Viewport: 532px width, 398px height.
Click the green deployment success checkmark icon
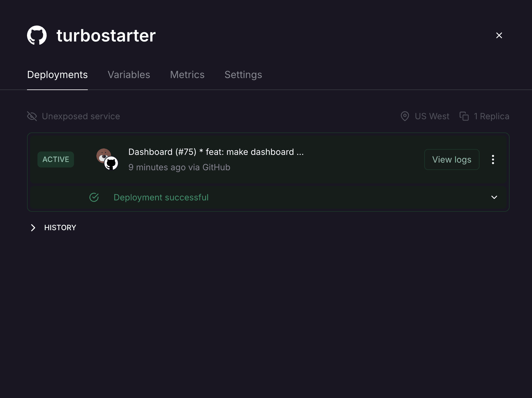point(94,197)
